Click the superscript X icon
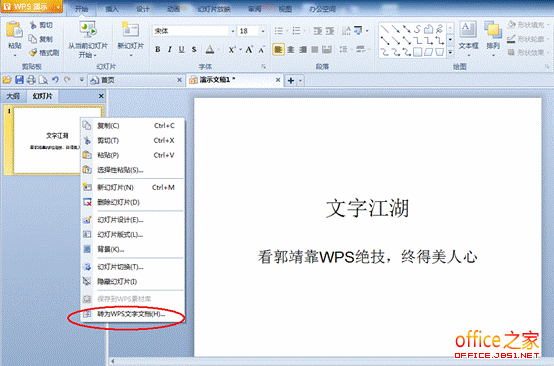The width and height of the screenshot is (554, 366). pyautogui.click(x=232, y=49)
